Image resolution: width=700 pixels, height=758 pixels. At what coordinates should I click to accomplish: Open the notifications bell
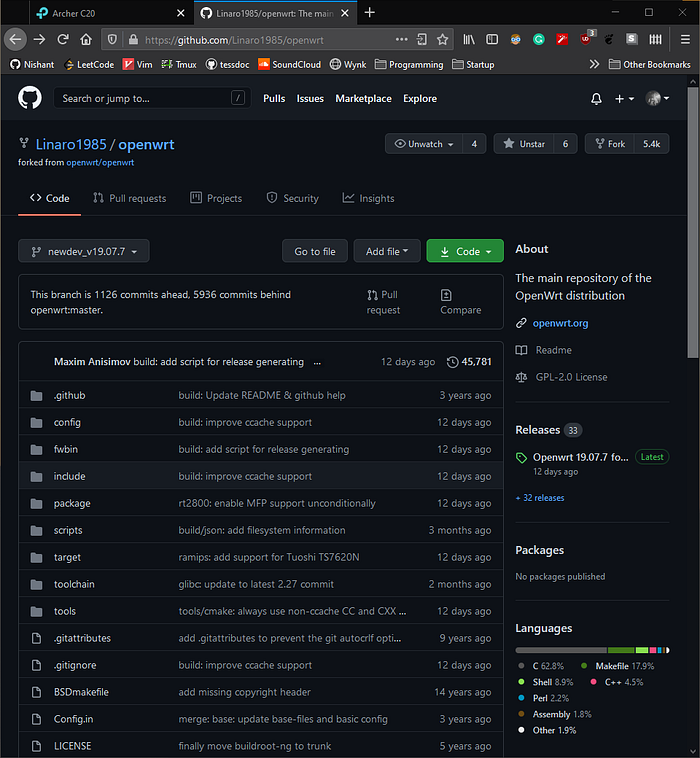coord(596,99)
